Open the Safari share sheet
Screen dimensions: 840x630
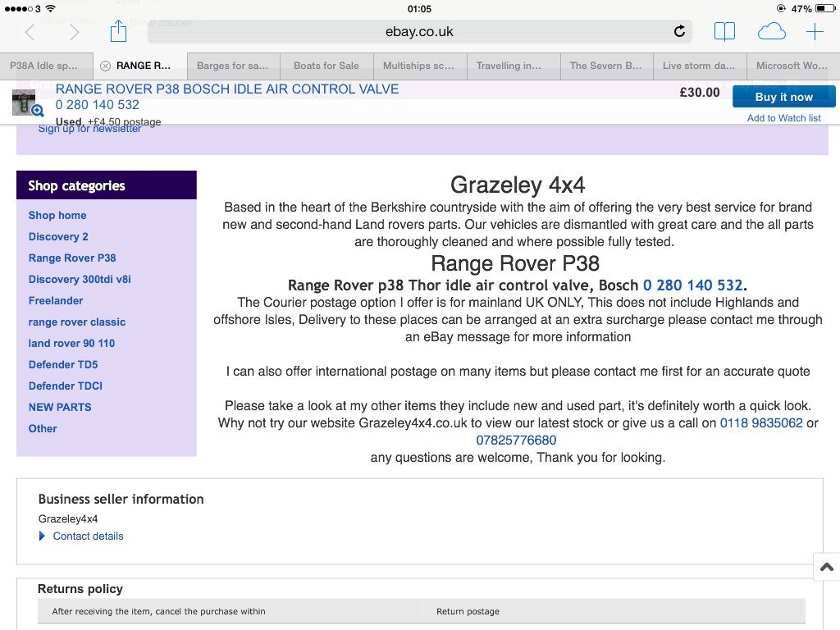[118, 30]
